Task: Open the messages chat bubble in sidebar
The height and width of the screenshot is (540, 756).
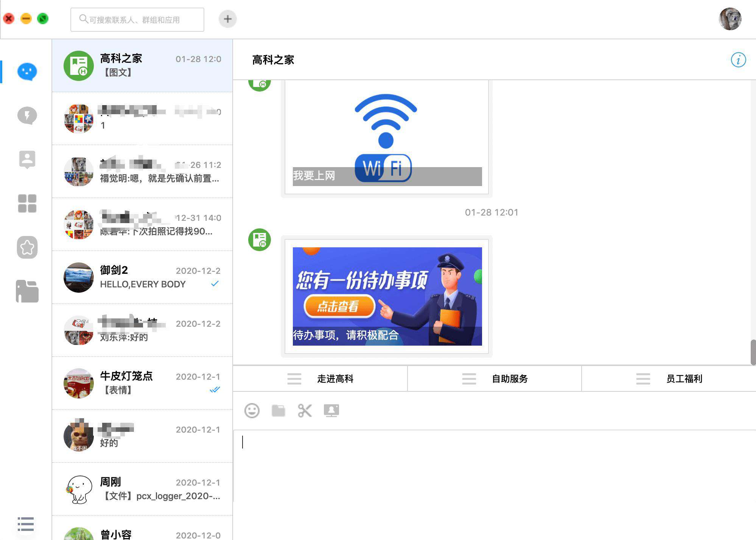Action: [x=27, y=71]
